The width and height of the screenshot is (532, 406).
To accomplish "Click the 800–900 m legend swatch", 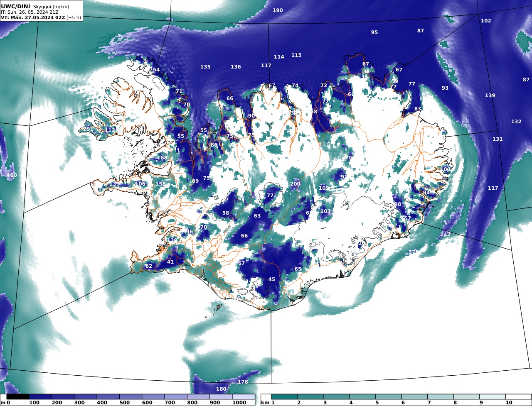I will [198, 397].
